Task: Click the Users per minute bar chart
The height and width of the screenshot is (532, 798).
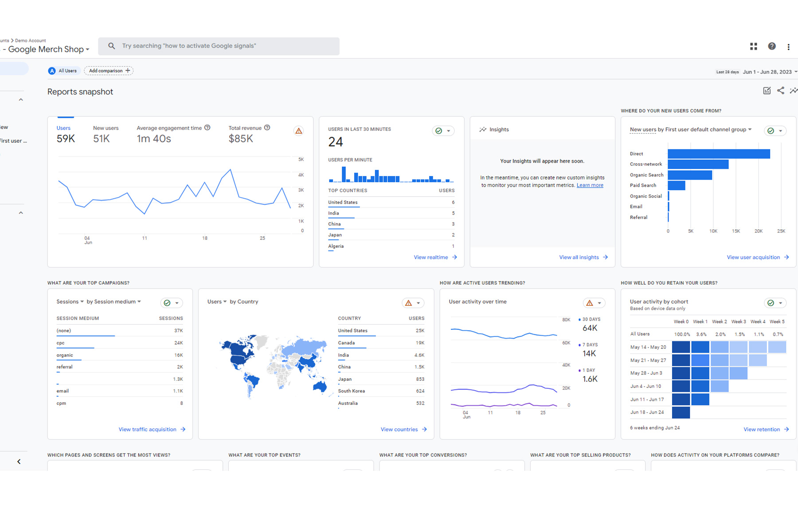Action: coord(391,174)
